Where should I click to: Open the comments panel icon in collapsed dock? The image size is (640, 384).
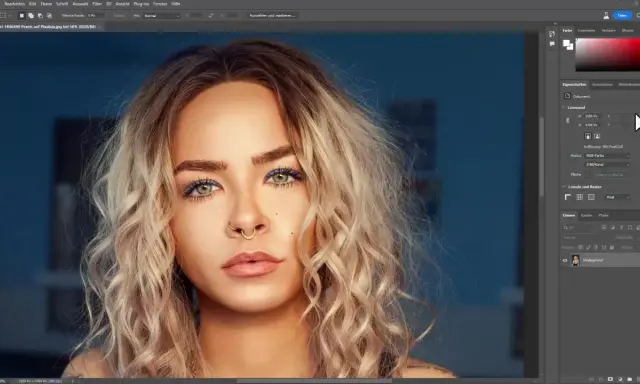(x=552, y=44)
